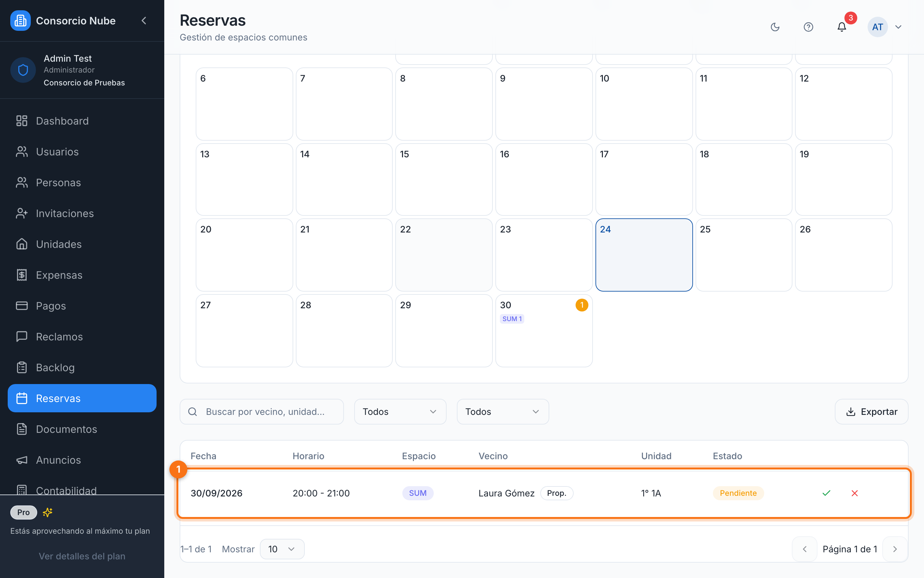This screenshot has width=924, height=578.
Task: Click the orange count badge on day 30
Action: point(581,305)
